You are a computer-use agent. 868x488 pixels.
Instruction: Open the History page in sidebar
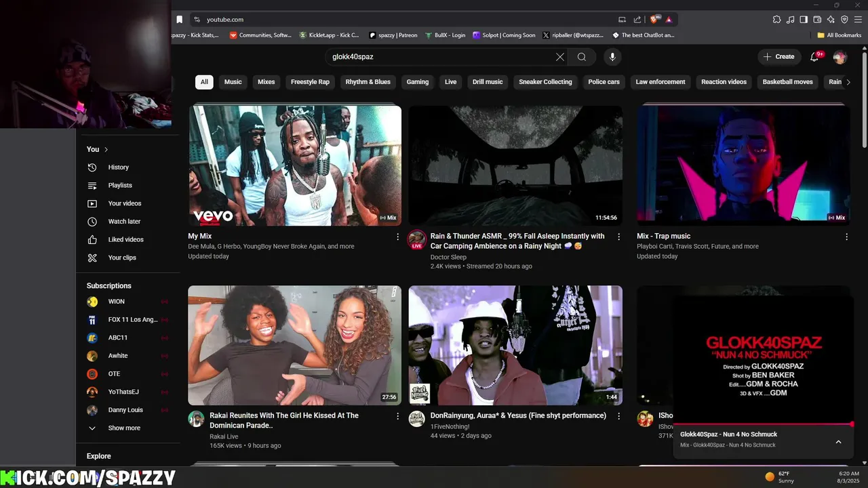117,167
